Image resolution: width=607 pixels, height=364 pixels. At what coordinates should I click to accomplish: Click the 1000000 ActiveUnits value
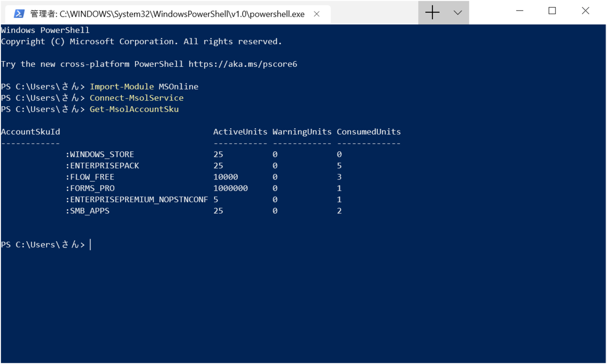[x=231, y=189]
